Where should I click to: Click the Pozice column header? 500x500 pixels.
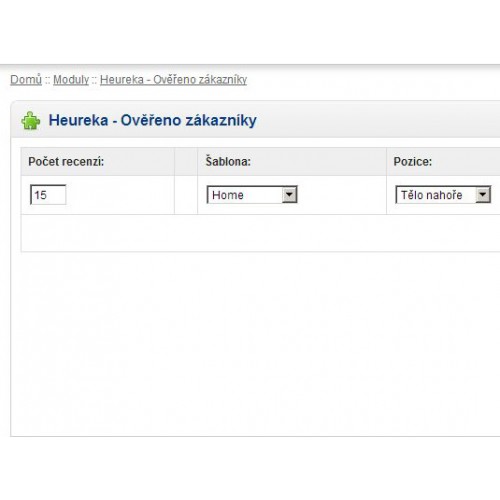[443, 162]
